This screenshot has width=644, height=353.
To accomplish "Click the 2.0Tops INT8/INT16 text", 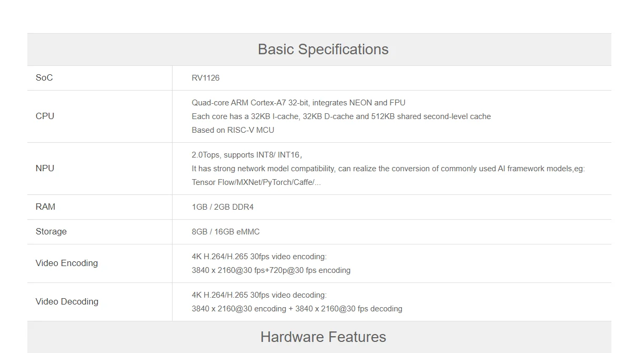I will coord(246,155).
